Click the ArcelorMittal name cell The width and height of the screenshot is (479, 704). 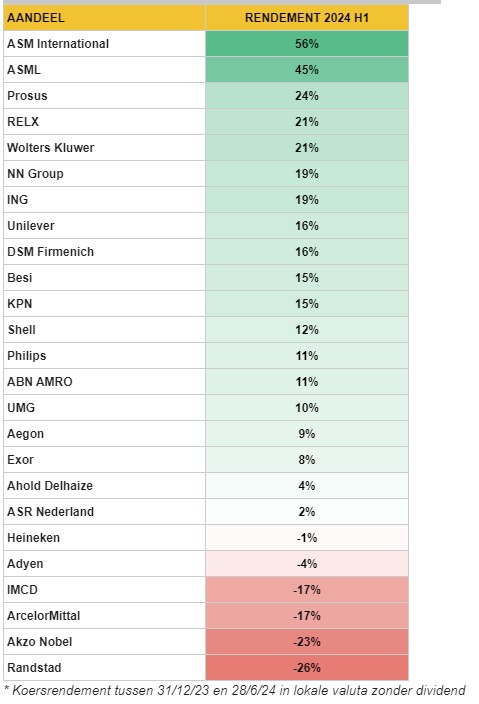point(104,616)
